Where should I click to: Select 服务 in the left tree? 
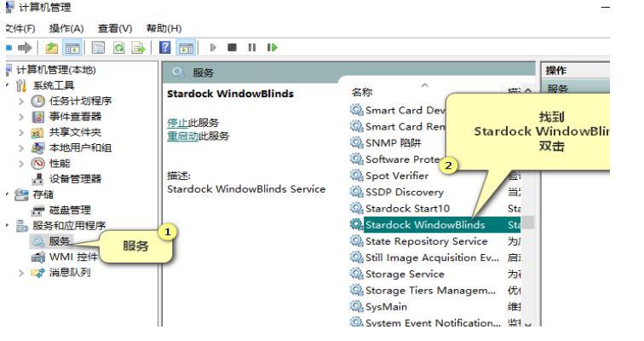[59, 241]
